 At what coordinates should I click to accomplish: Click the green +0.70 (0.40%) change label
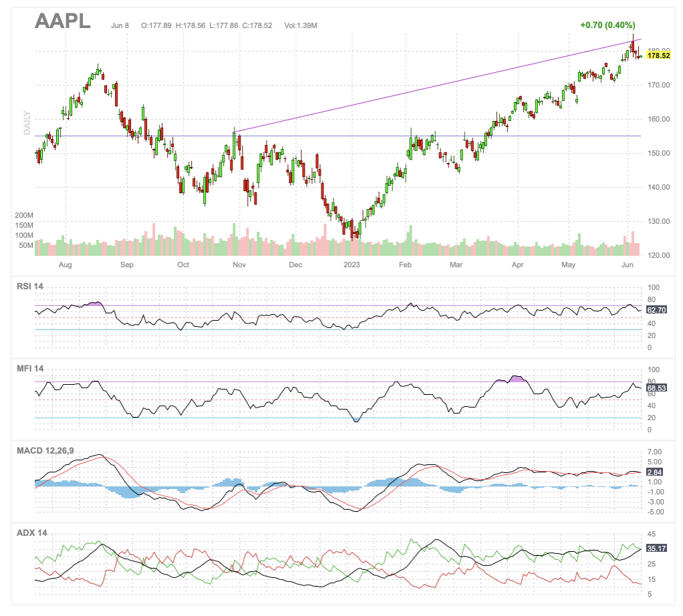(x=607, y=25)
